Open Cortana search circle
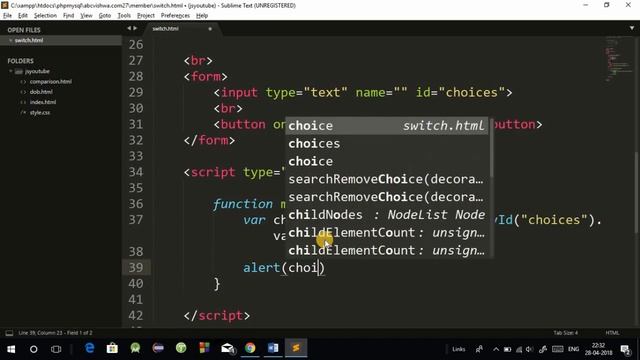The height and width of the screenshot is (360, 640). [x=33, y=349]
